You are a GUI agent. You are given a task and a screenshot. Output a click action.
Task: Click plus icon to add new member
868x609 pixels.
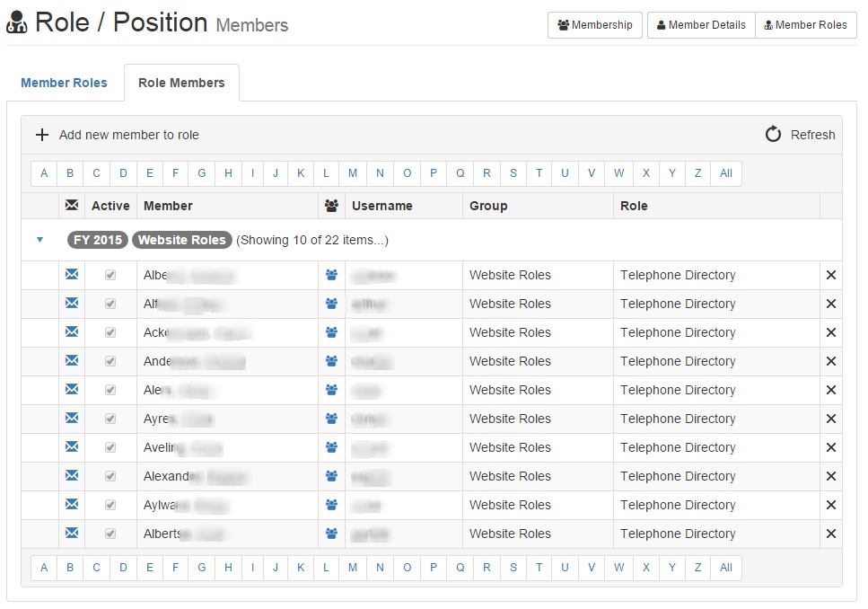pyautogui.click(x=42, y=135)
